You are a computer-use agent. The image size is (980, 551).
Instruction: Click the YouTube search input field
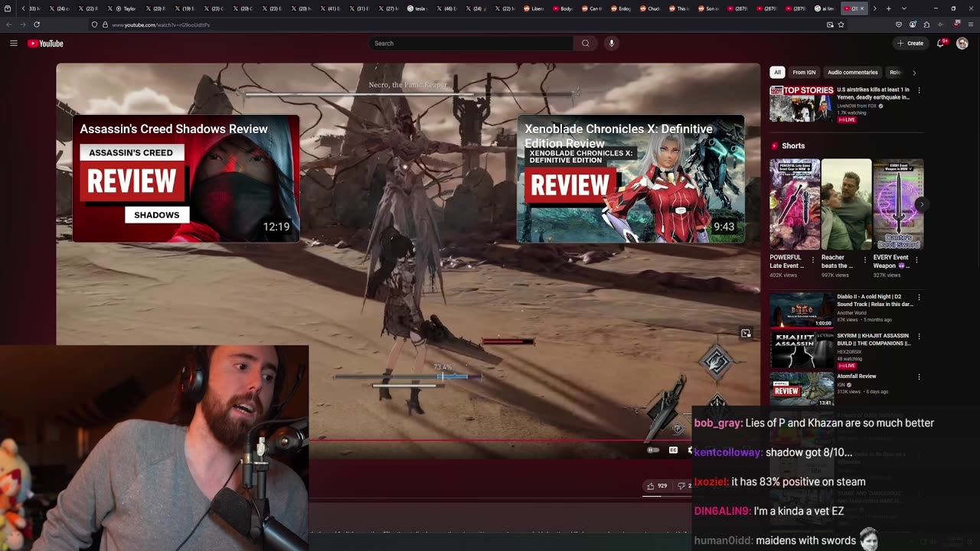pyautogui.click(x=471, y=44)
